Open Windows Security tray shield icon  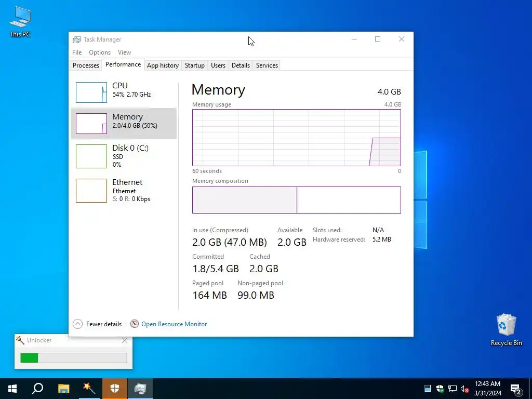[440, 389]
